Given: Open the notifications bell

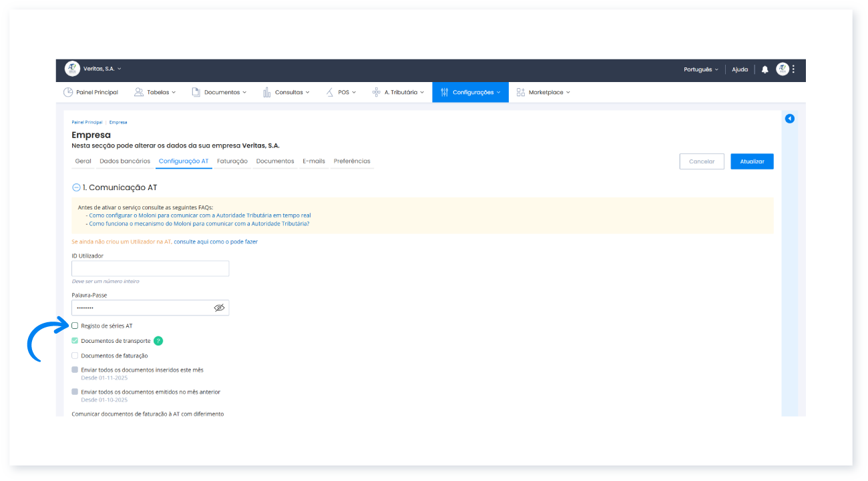Looking at the screenshot, I should pyautogui.click(x=765, y=69).
